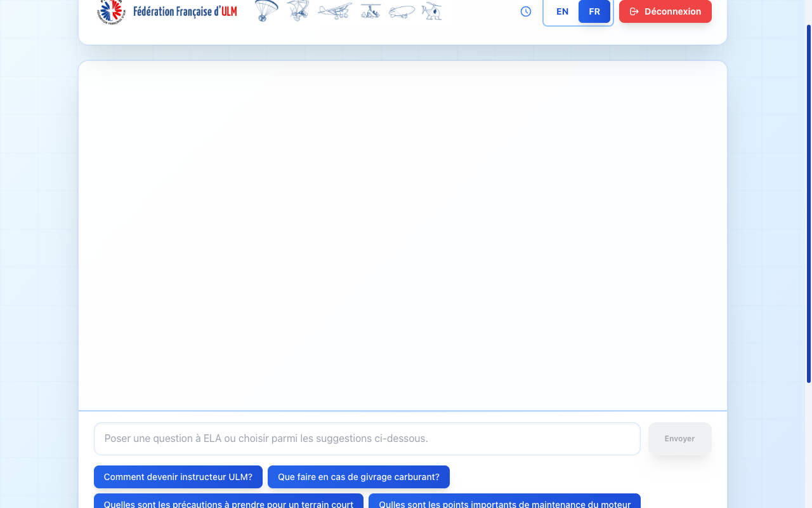The height and width of the screenshot is (508, 812).
Task: Click the paramotor parachute aircraft icon
Action: click(266, 11)
